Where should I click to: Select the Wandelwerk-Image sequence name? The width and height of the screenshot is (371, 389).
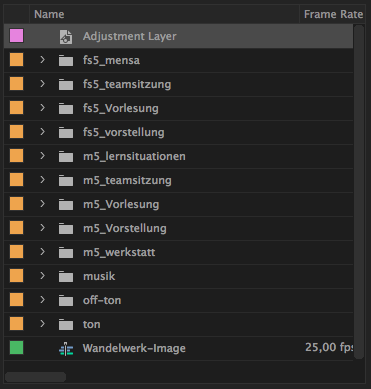click(x=134, y=348)
